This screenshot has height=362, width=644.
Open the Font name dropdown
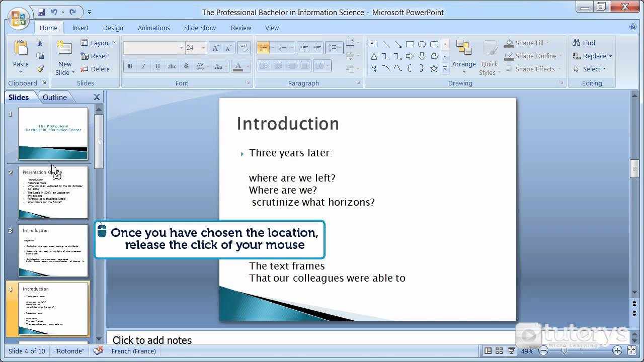(x=181, y=48)
